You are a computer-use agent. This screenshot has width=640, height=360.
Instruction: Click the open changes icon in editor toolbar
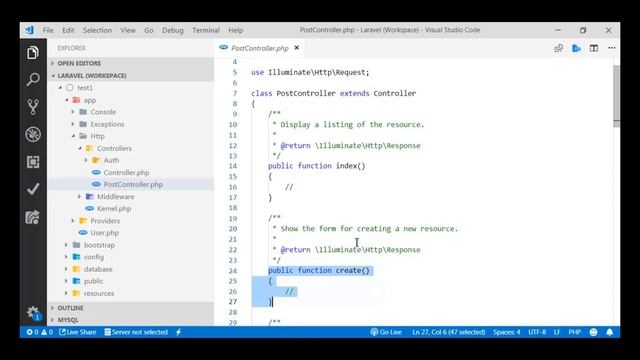pos(558,48)
